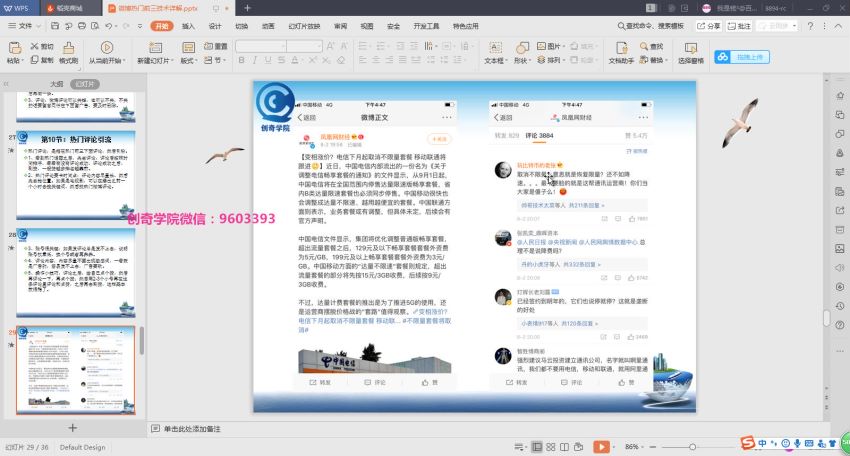Click the cloud upload button

pyautogui.click(x=742, y=57)
